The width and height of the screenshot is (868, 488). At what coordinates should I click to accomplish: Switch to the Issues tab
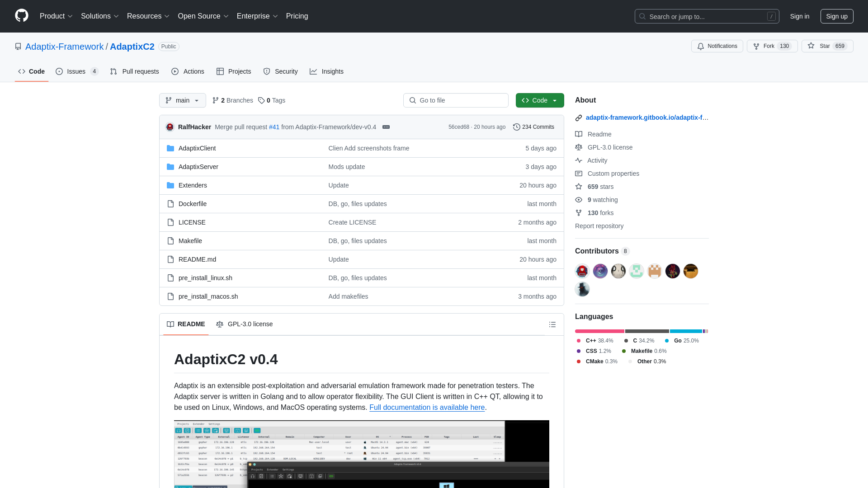pos(77,71)
